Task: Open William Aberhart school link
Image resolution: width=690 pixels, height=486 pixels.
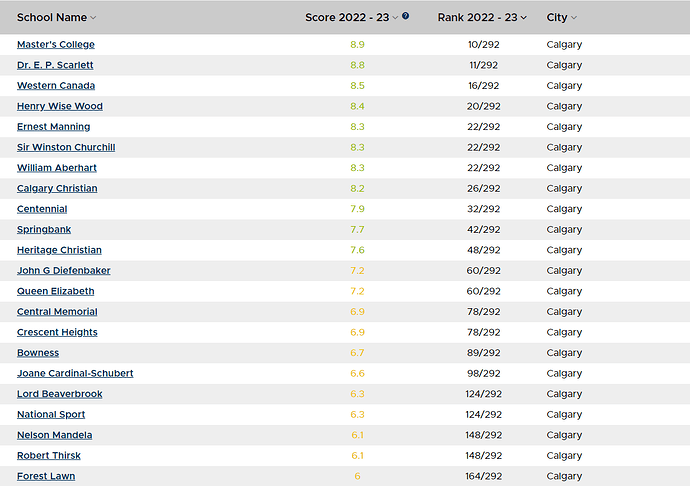Action: pyautogui.click(x=57, y=168)
